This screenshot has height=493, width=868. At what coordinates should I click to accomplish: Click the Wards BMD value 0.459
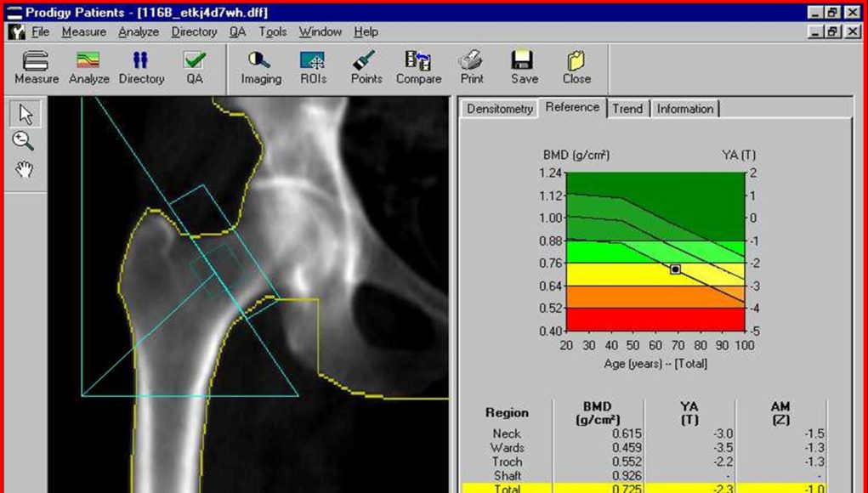click(x=627, y=448)
